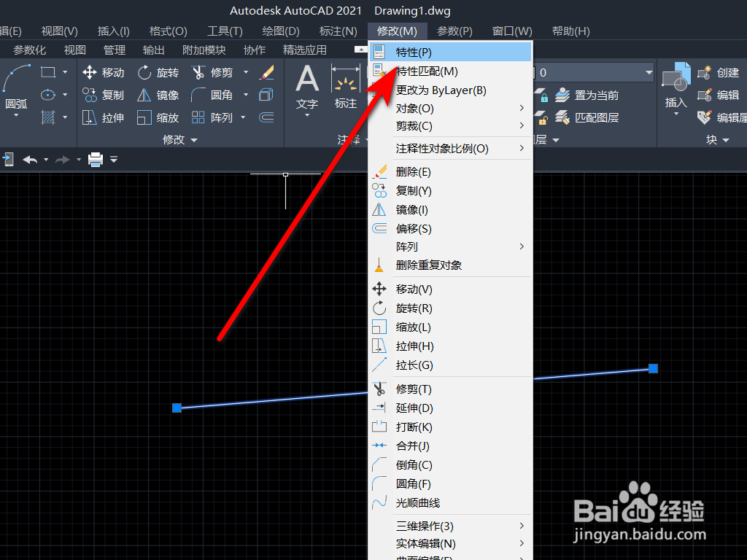The height and width of the screenshot is (560, 747).
Task: Click the Print (plot) icon
Action: coord(96,160)
